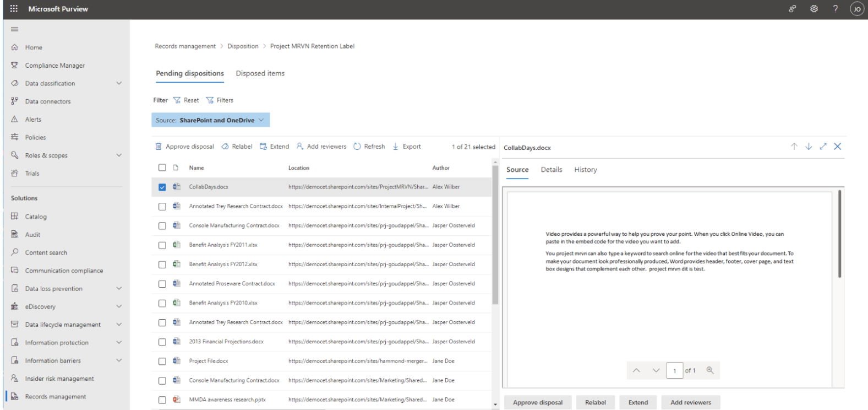This screenshot has height=410, width=868.
Task: Click the settings gear icon
Action: coord(814,9)
